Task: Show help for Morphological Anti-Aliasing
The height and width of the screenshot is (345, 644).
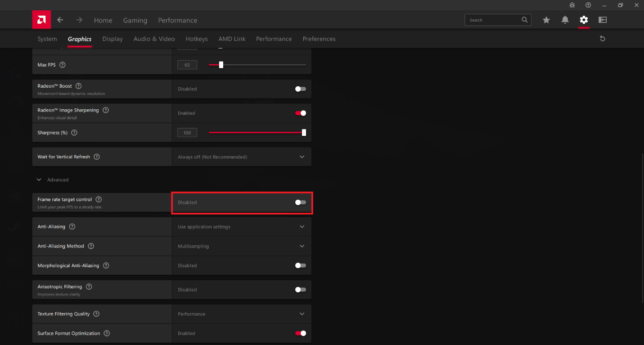Action: coord(106,265)
